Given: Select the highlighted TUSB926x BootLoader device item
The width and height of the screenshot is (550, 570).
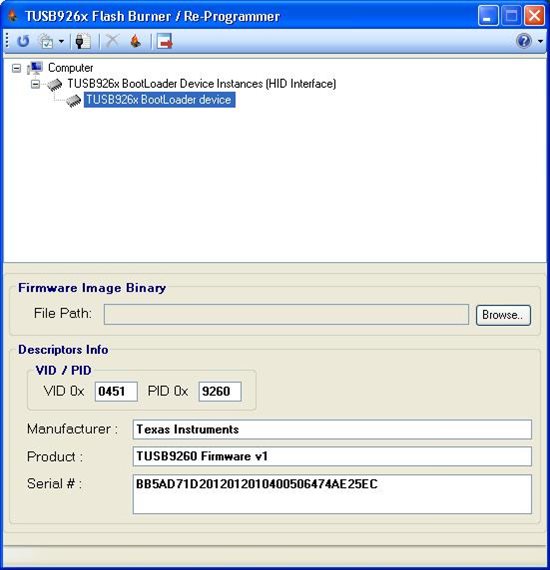Looking at the screenshot, I should [159, 100].
